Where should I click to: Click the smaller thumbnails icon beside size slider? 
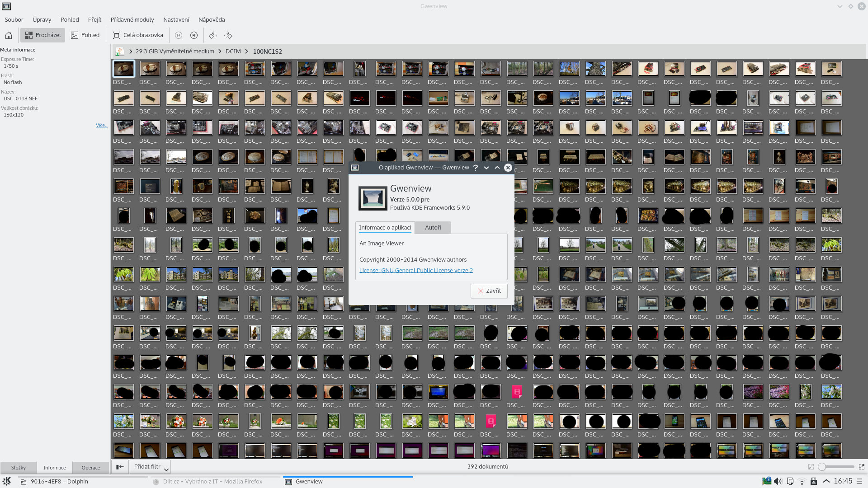pyautogui.click(x=811, y=467)
